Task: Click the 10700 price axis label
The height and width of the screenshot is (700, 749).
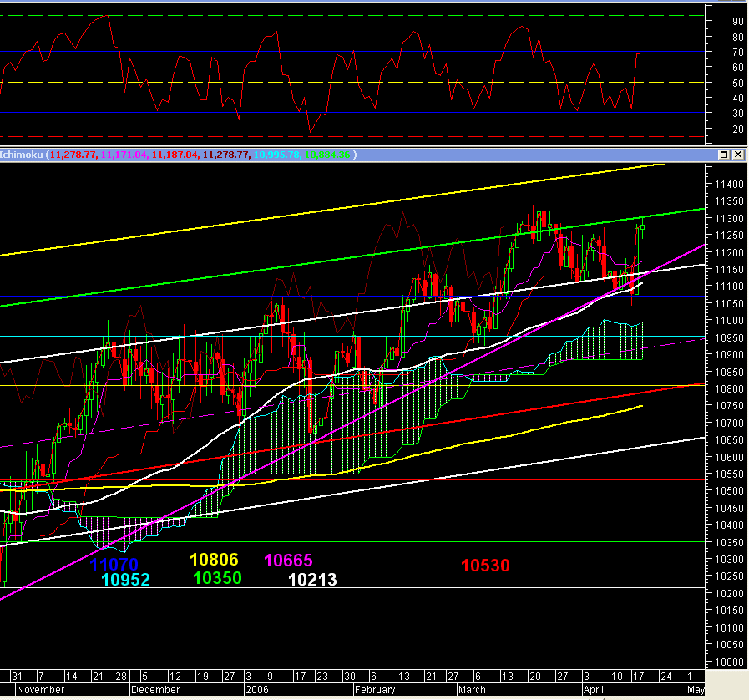Action: coord(730,424)
